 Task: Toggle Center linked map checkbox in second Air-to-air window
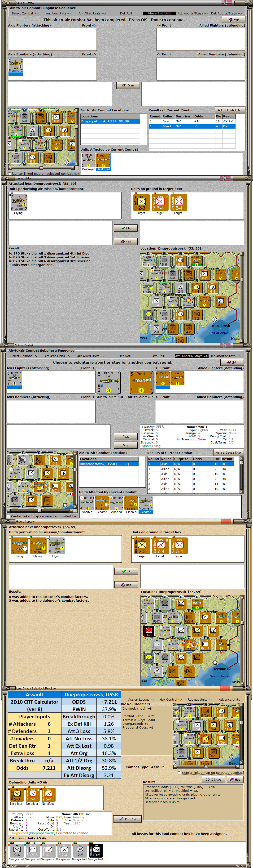click(x=9, y=516)
